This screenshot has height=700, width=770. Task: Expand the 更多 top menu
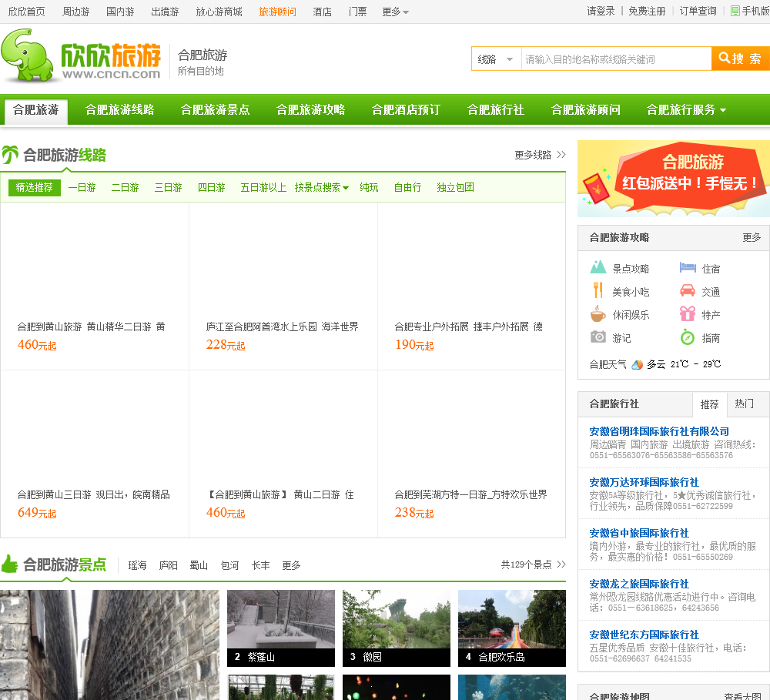tap(395, 12)
